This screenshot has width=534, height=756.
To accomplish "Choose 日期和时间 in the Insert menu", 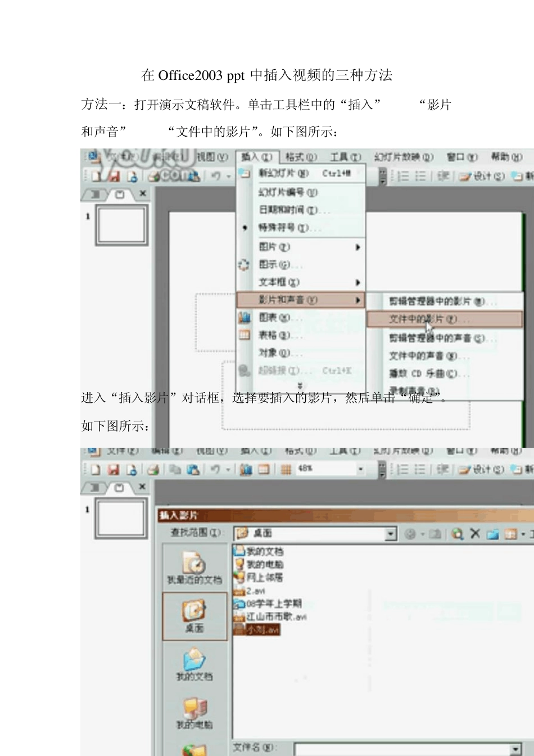I will coord(301,210).
